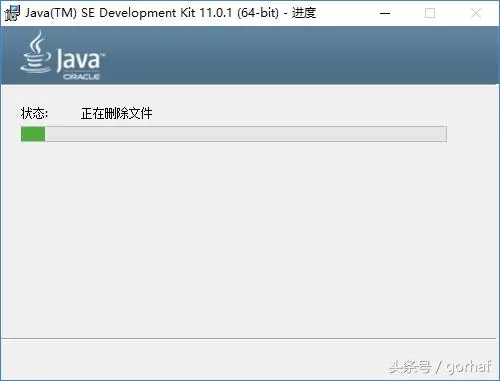
Task: Click the window title Java(TM) SE Development Kit 11.0.1
Action: (x=129, y=13)
